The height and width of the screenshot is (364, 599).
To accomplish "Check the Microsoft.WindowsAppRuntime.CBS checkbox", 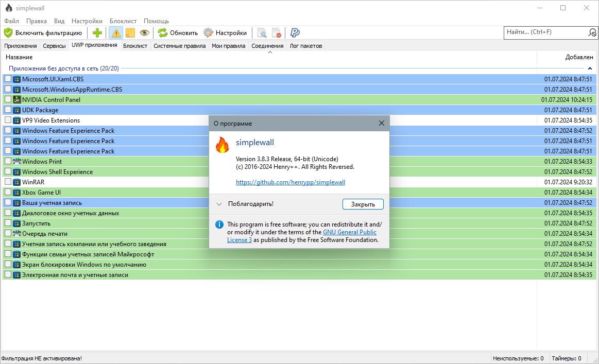I will [x=8, y=89].
